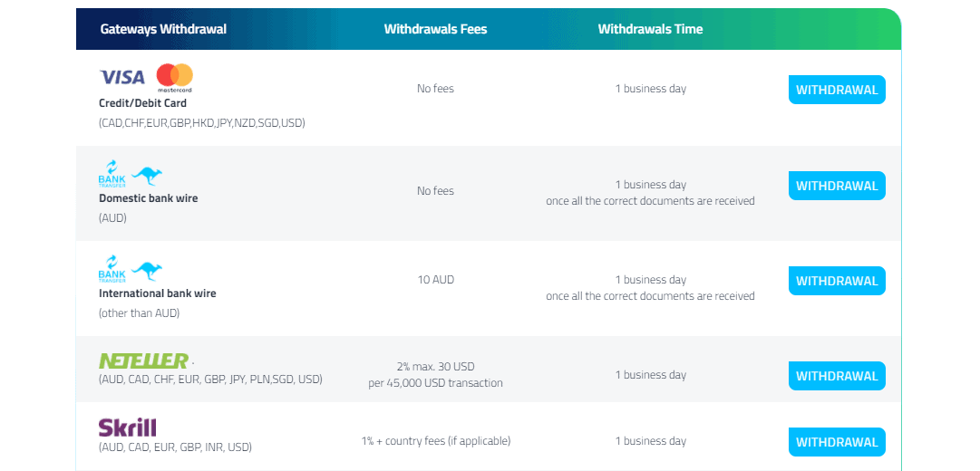Viewport: 980px width, 471px height.
Task: Click the Credit/Debit Card label
Action: point(142,103)
